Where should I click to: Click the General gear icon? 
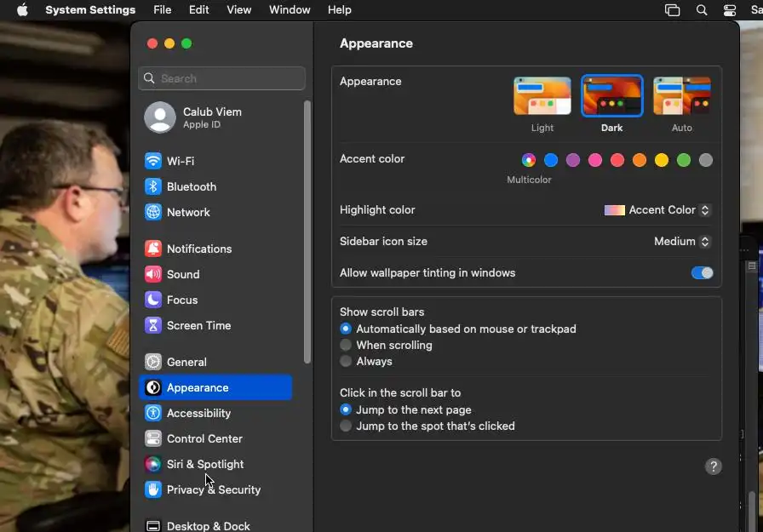pos(152,362)
